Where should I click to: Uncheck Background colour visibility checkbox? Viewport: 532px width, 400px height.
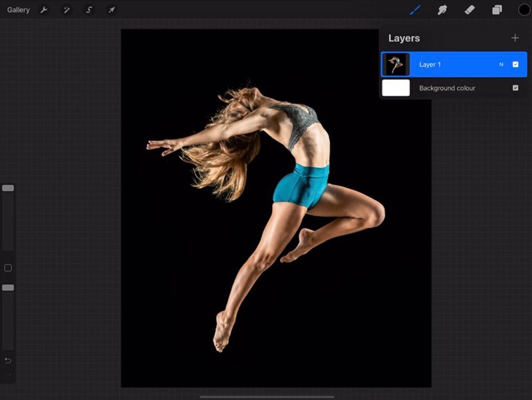click(515, 88)
